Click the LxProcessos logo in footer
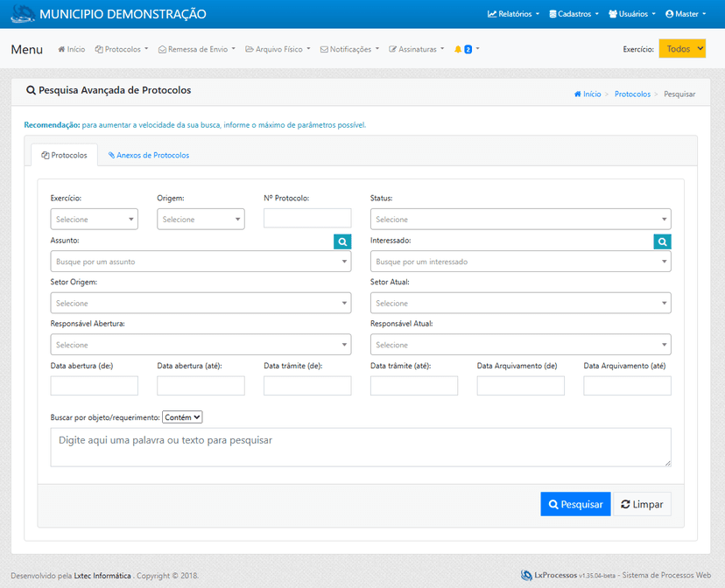This screenshot has width=725, height=588. [x=526, y=575]
